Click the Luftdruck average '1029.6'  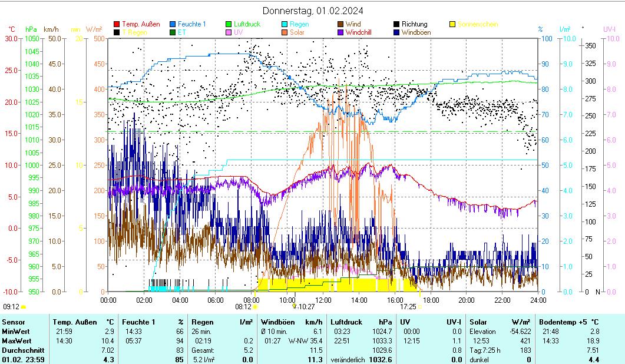[383, 350]
